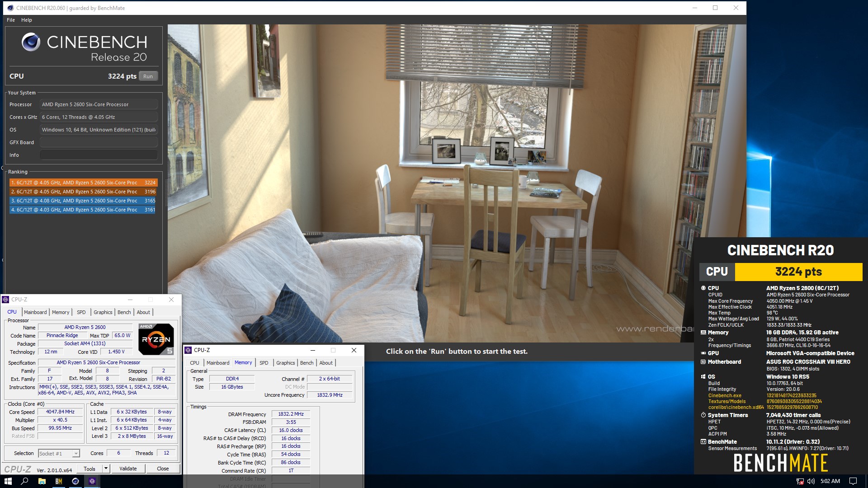Screen dimensions: 868x488
Task: Switch to CPU tab in front CPU-Z window
Action: [194, 363]
